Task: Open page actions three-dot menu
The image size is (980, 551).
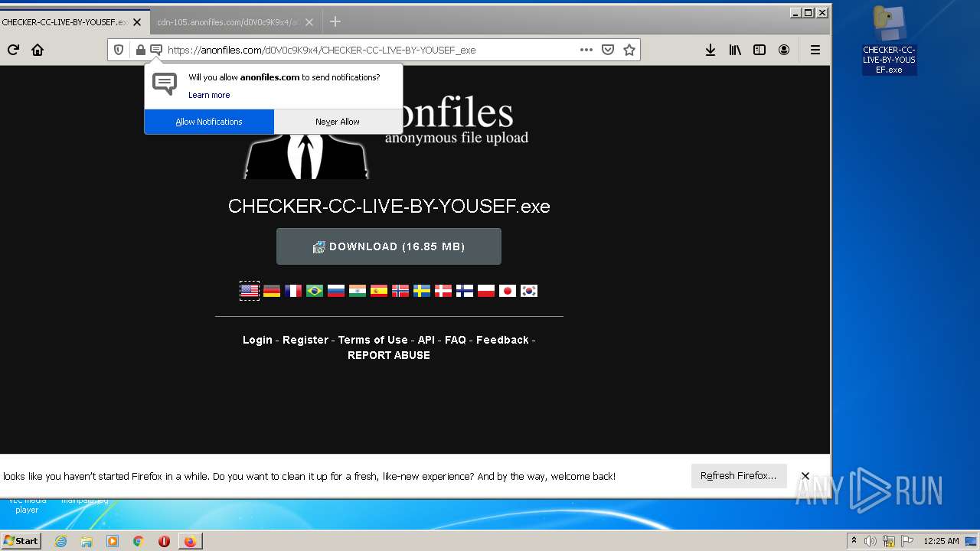Action: pos(586,50)
